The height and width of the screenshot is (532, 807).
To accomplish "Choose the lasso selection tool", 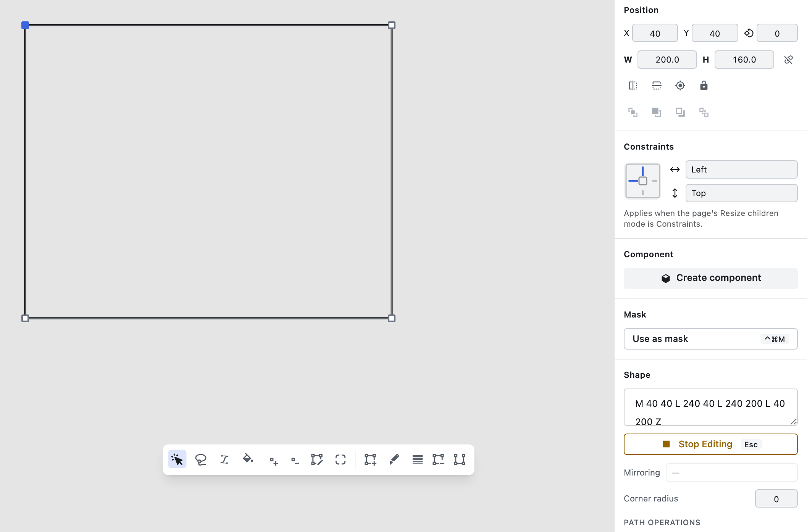I will 201,459.
